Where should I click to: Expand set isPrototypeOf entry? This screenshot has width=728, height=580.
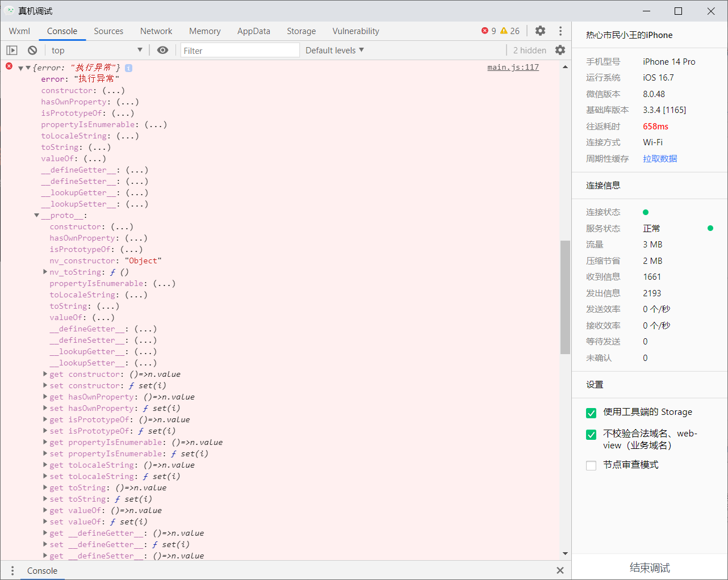(45, 431)
